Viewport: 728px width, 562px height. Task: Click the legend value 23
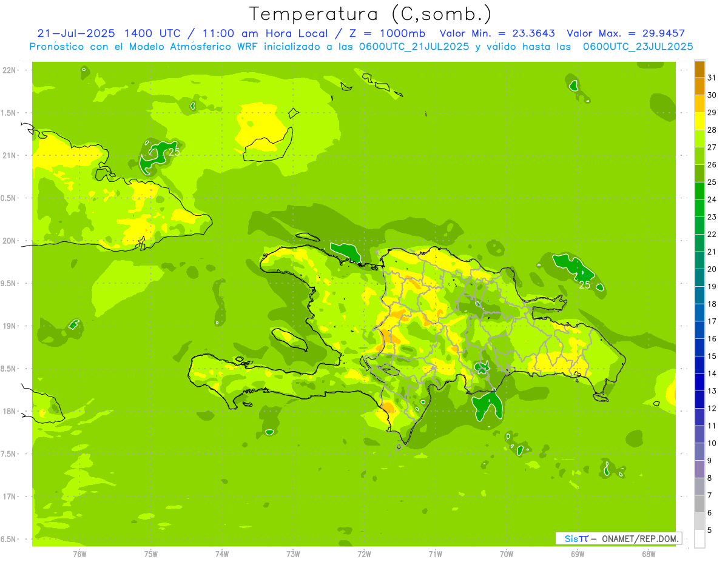[x=712, y=217]
